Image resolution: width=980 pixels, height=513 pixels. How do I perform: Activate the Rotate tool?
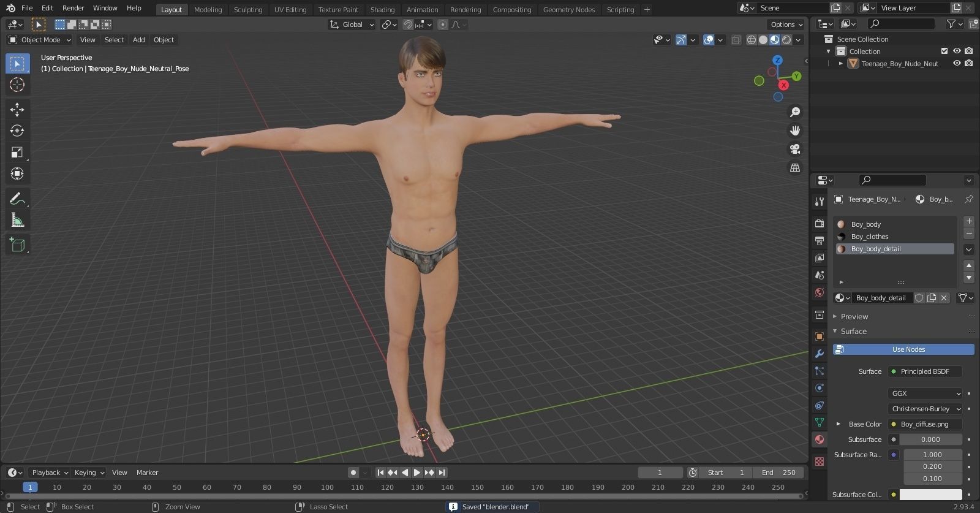(17, 131)
